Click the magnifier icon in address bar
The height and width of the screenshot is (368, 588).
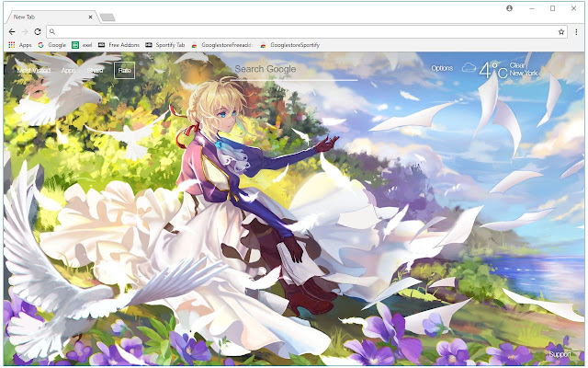52,32
